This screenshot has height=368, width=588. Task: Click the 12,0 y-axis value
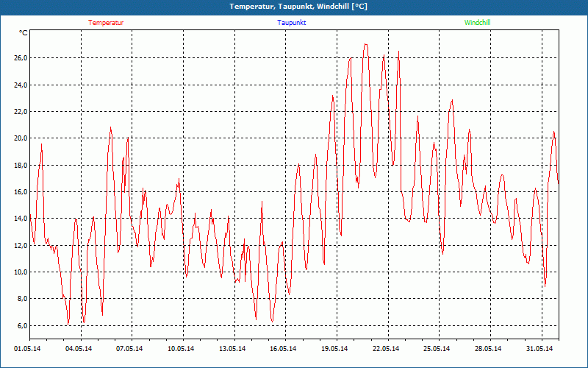21,246
